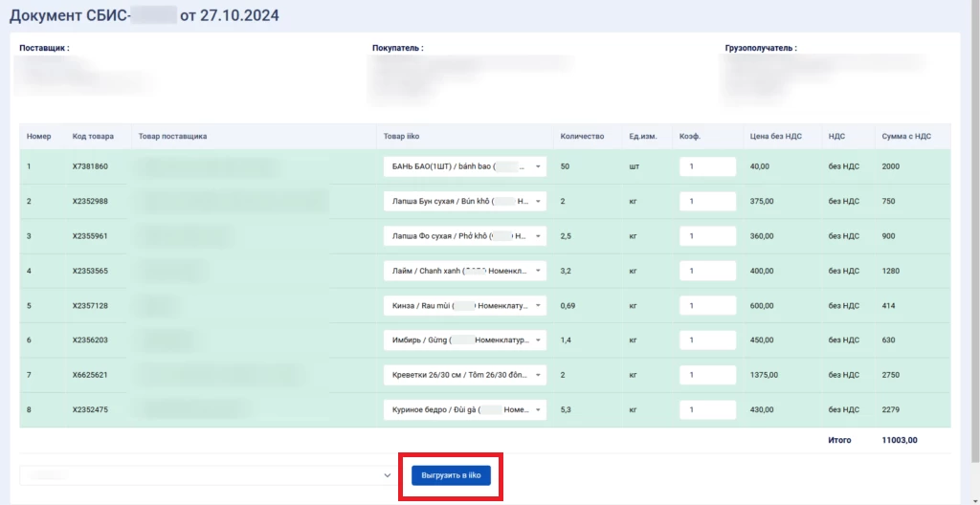The height and width of the screenshot is (505, 980).
Task: Click coefficient field for code X2353565
Action: (707, 271)
